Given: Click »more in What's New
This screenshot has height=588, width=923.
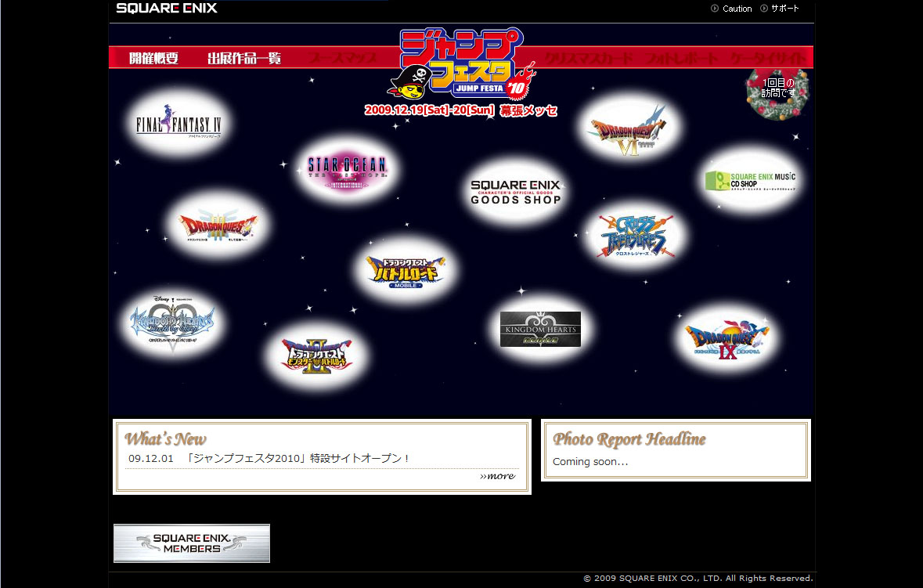Looking at the screenshot, I should (497, 475).
